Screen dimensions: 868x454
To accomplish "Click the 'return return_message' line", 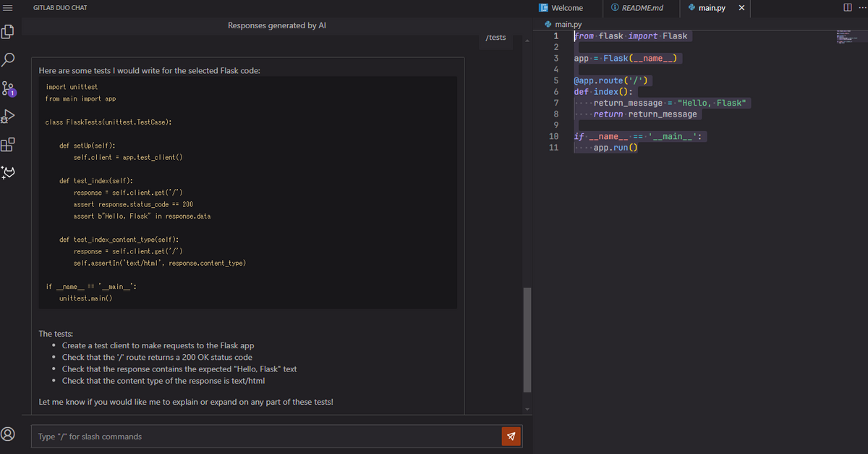I will coord(645,114).
